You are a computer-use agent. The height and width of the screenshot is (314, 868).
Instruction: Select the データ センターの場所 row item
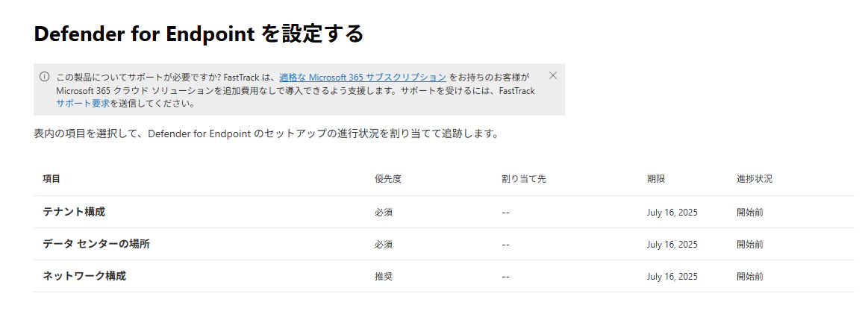point(96,244)
